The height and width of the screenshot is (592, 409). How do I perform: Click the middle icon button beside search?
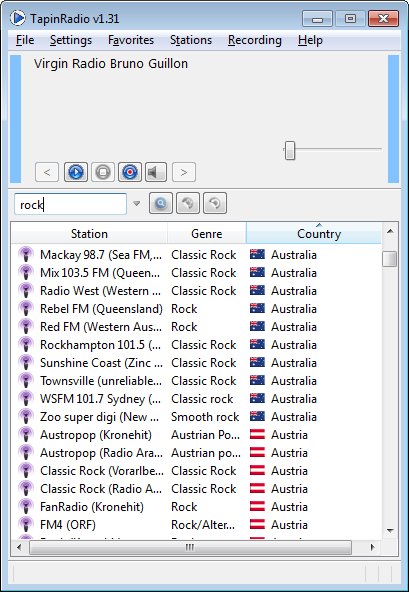click(188, 204)
